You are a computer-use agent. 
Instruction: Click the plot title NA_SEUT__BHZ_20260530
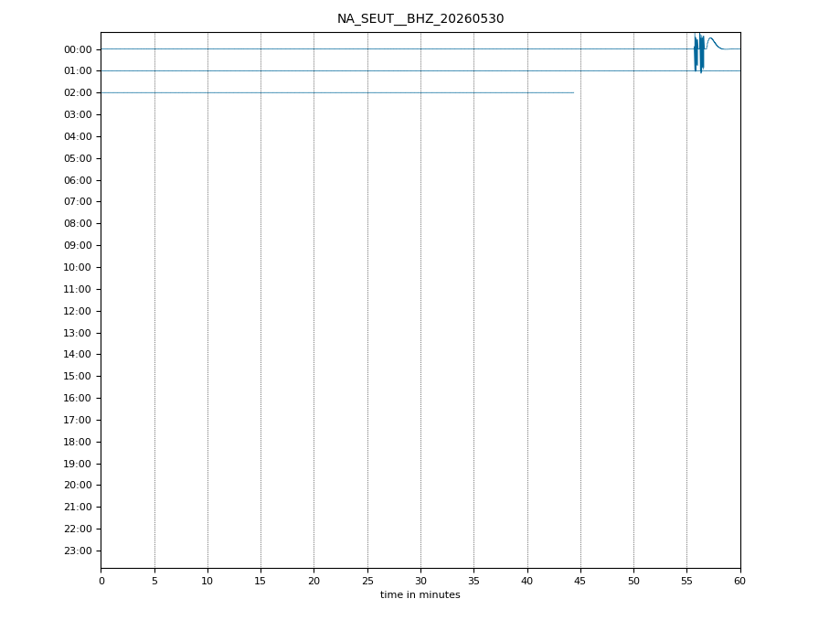pyautogui.click(x=420, y=19)
